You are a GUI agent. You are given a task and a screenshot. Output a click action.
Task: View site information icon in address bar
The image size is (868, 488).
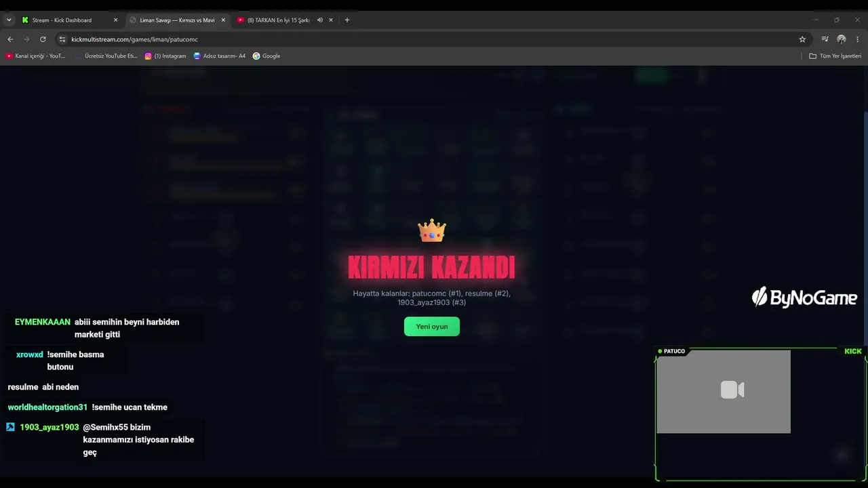62,39
